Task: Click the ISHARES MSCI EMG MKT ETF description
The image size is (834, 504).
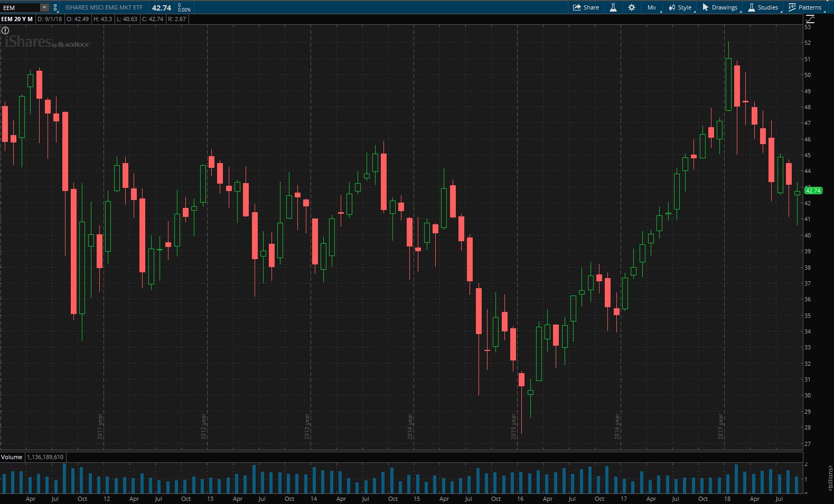Action: (x=104, y=7)
